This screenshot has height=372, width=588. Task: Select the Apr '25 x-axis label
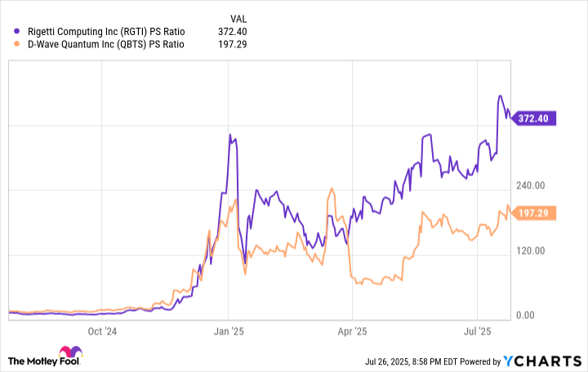click(351, 331)
